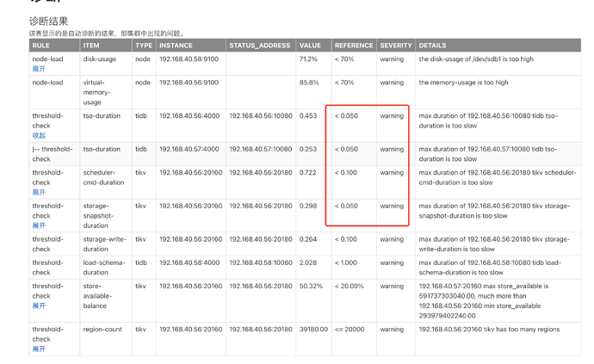Select the 'tidb' type in load-schema-duration row
This screenshot has width=594, height=364.
coord(141,262)
